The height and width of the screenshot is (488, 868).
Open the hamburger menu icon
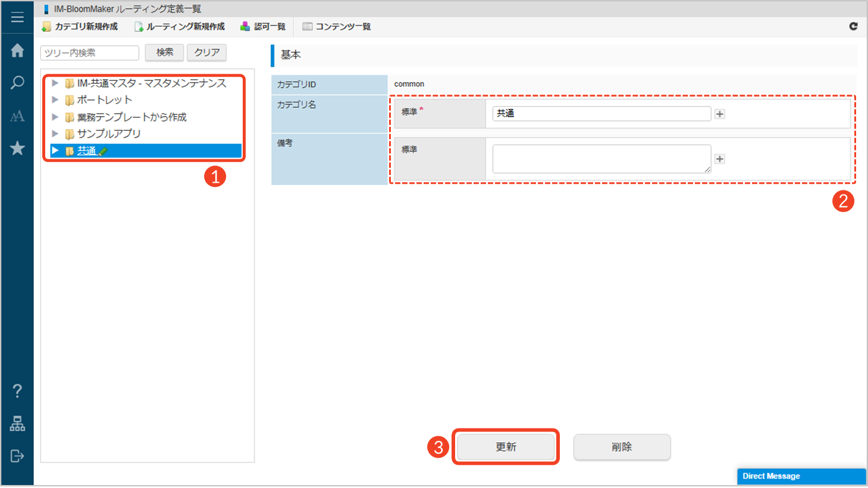[x=17, y=17]
